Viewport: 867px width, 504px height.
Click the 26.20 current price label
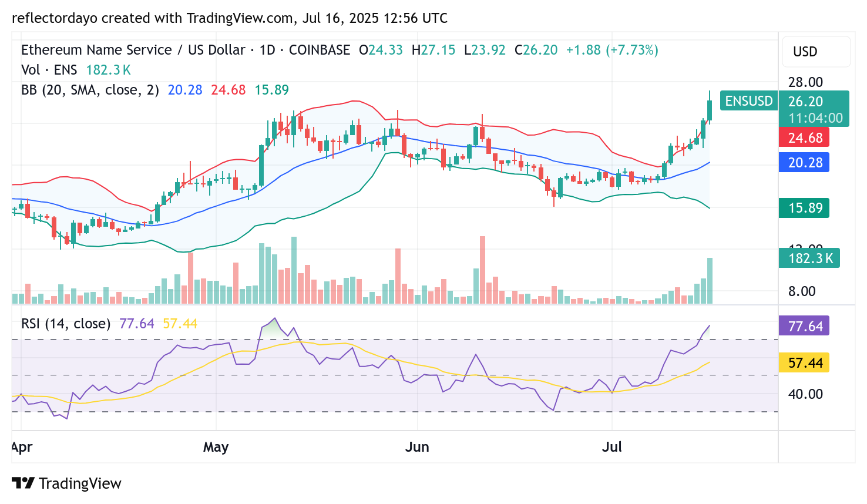806,101
